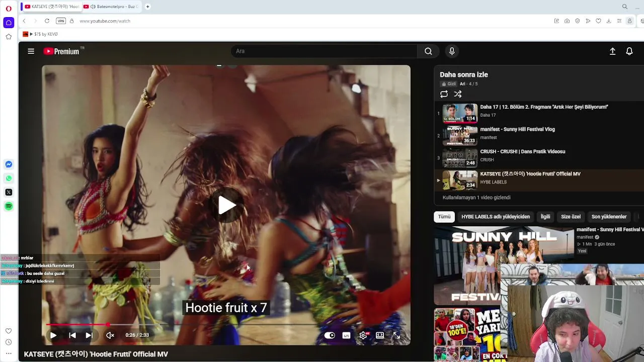Open Opera sidebar home button
The height and width of the screenshot is (362, 644).
pos(9,23)
